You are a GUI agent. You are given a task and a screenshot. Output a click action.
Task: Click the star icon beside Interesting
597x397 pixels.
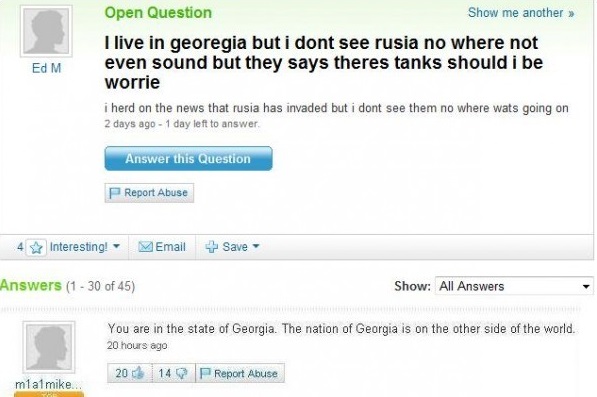tap(36, 247)
